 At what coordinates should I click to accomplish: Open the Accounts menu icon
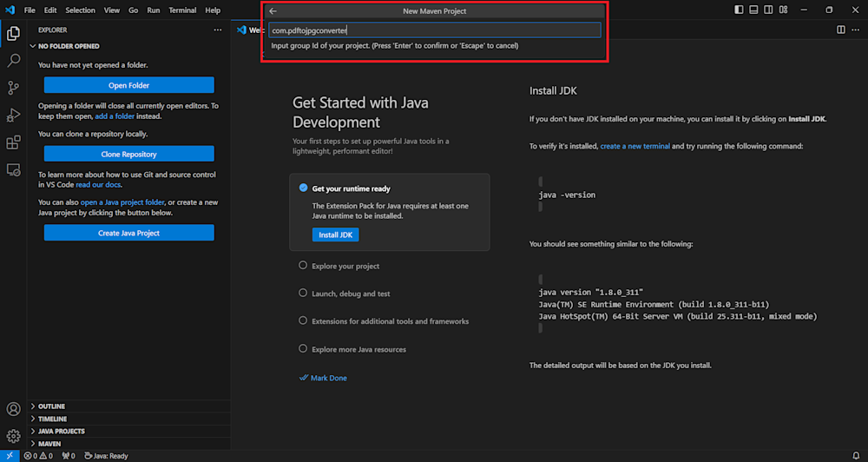13,409
